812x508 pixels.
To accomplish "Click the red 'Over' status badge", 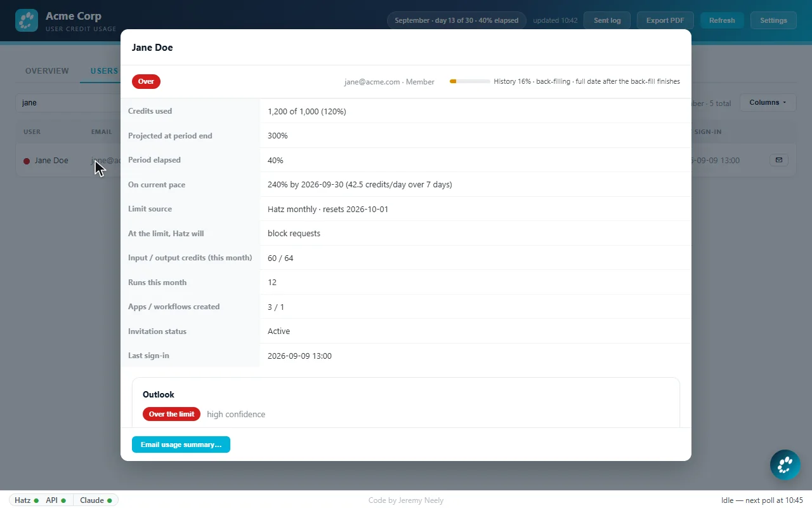I will [146, 81].
